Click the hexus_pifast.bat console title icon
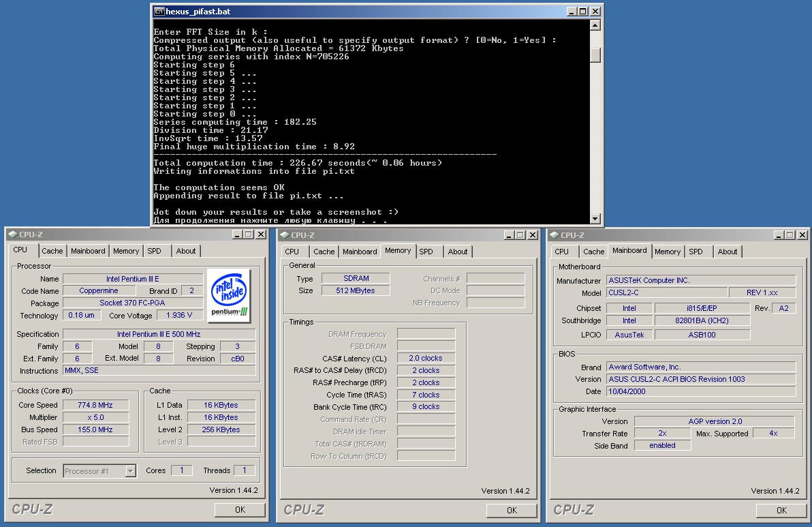This screenshot has height=527, width=812. click(x=159, y=12)
